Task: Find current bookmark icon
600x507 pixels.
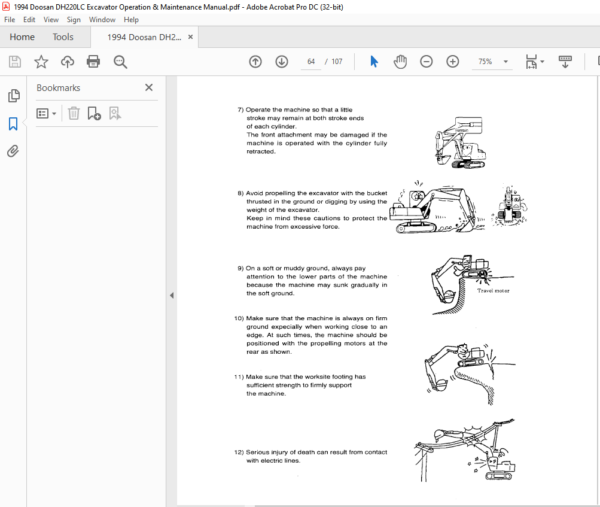Action: pos(115,113)
